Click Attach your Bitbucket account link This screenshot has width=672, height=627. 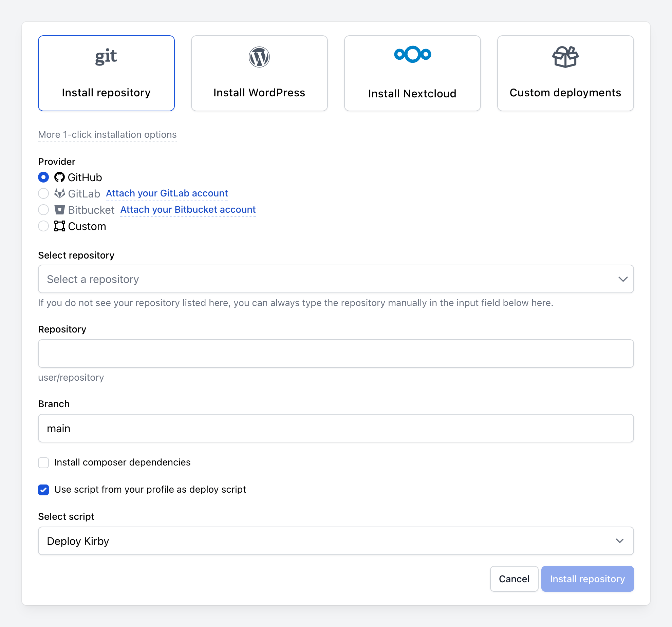click(x=187, y=209)
